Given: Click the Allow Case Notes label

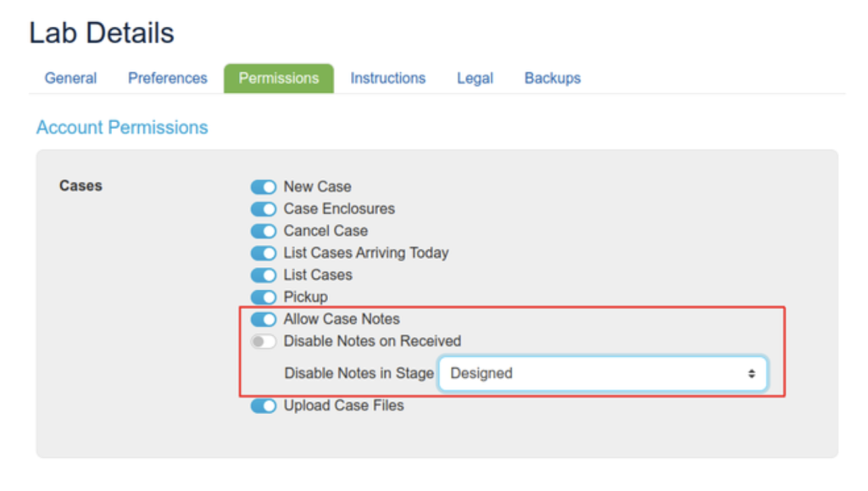Looking at the screenshot, I should pos(342,319).
